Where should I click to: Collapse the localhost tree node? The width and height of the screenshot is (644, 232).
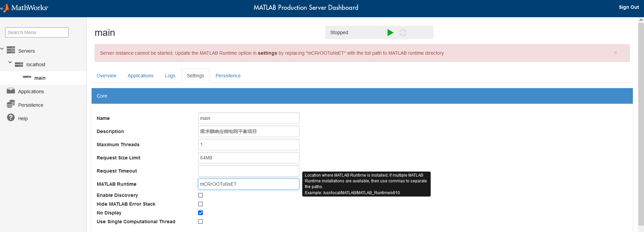tap(10, 62)
